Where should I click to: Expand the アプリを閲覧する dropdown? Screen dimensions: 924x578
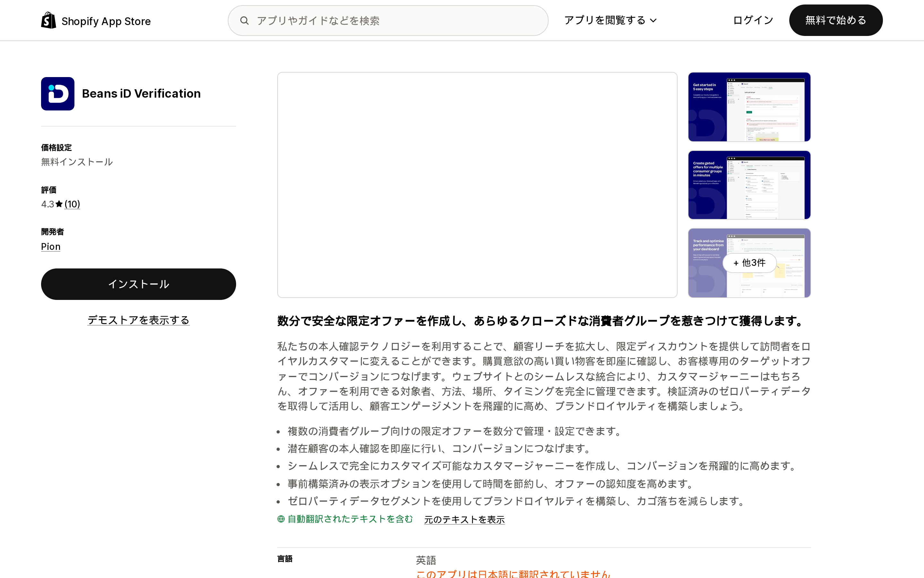click(611, 20)
